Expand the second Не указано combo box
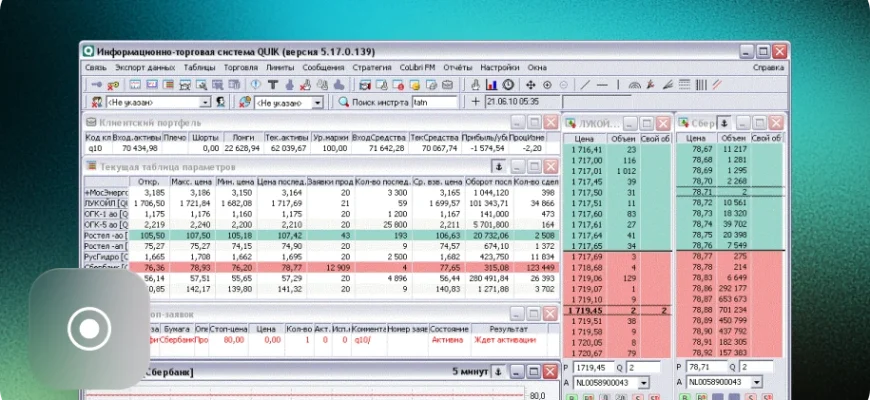870x400 pixels. [x=318, y=102]
